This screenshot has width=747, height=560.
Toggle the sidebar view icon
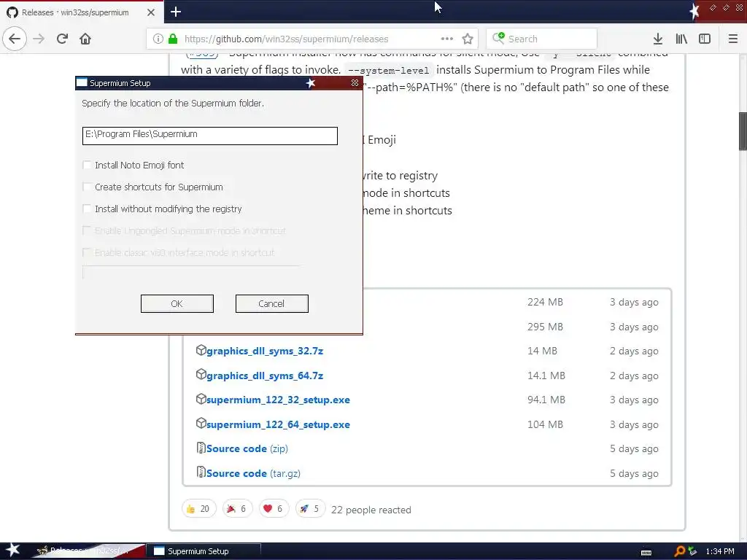click(705, 39)
